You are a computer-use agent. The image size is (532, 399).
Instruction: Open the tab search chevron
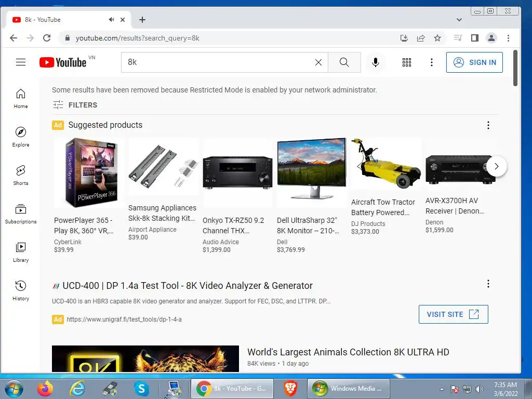[459, 20]
